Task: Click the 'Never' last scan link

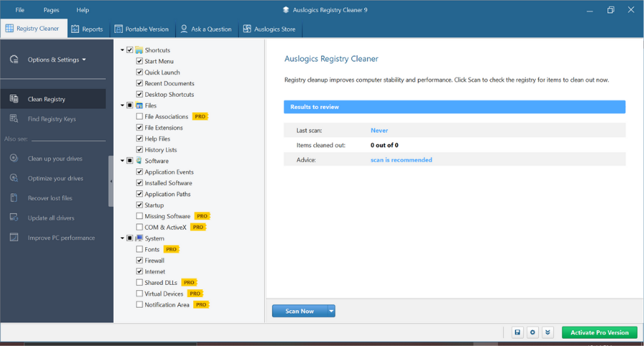Action: (x=379, y=130)
